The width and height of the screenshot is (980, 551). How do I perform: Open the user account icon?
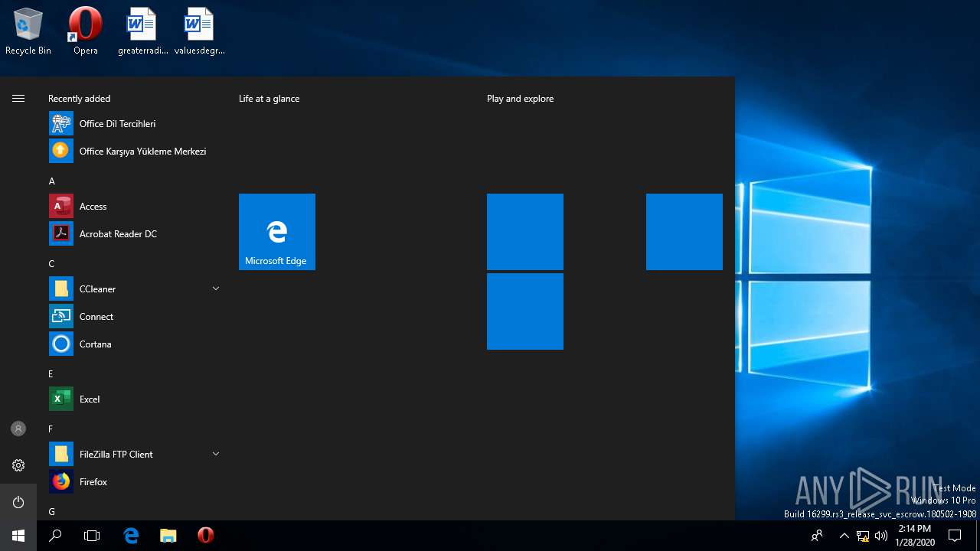pyautogui.click(x=18, y=429)
